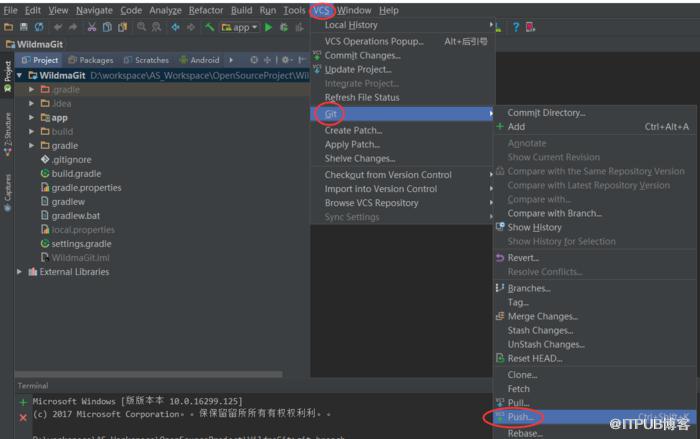Click the Undo arrow icon
This screenshot has width=700, height=439.
[x=58, y=27]
